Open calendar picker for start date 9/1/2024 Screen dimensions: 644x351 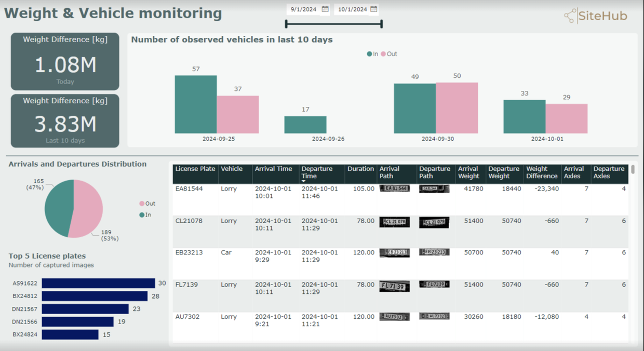(x=325, y=9)
